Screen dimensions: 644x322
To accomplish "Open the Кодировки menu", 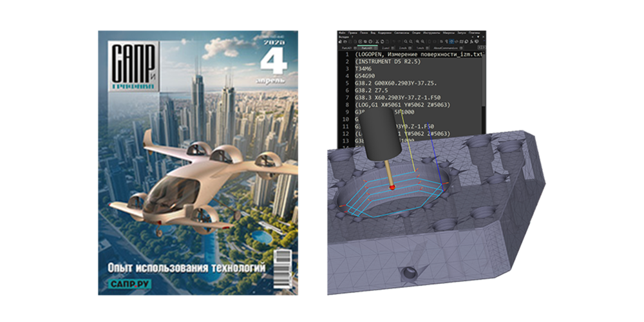I will tap(384, 32).
